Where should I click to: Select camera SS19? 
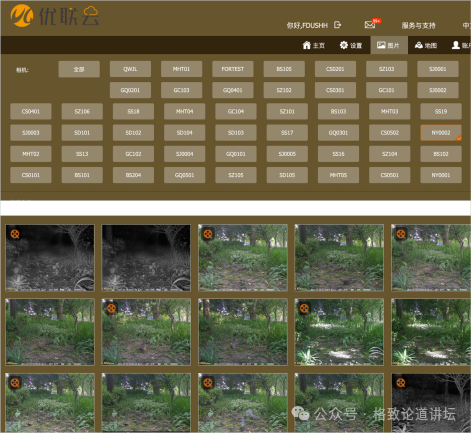pyautogui.click(x=441, y=112)
